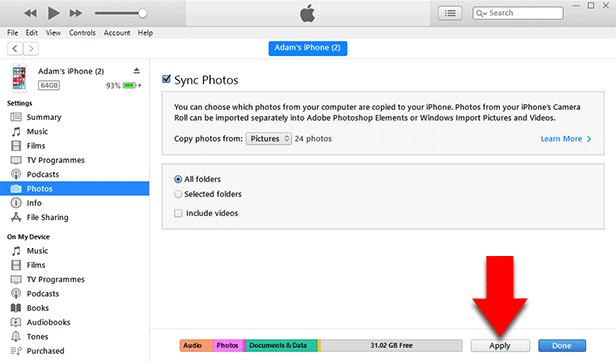
Task: Click the 64GB capacity badge
Action: (x=49, y=85)
